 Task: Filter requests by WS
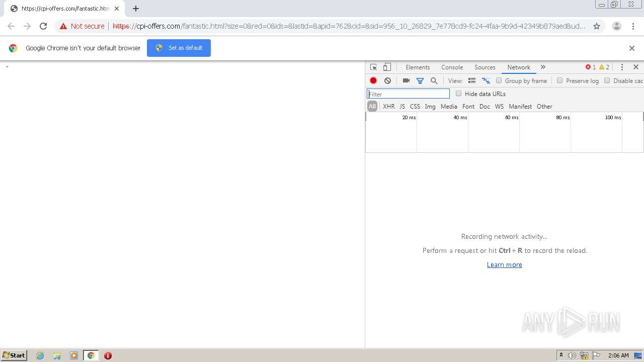pyautogui.click(x=499, y=107)
